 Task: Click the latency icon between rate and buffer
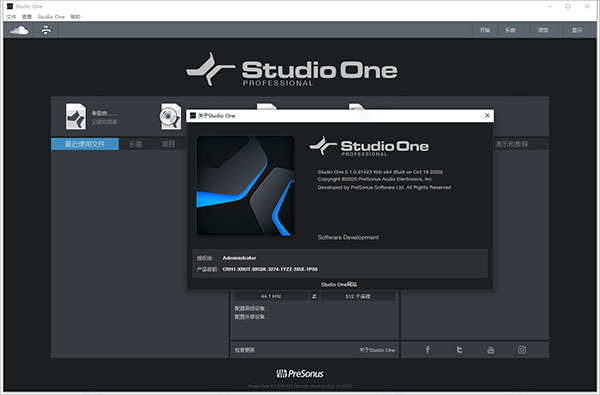[x=314, y=296]
